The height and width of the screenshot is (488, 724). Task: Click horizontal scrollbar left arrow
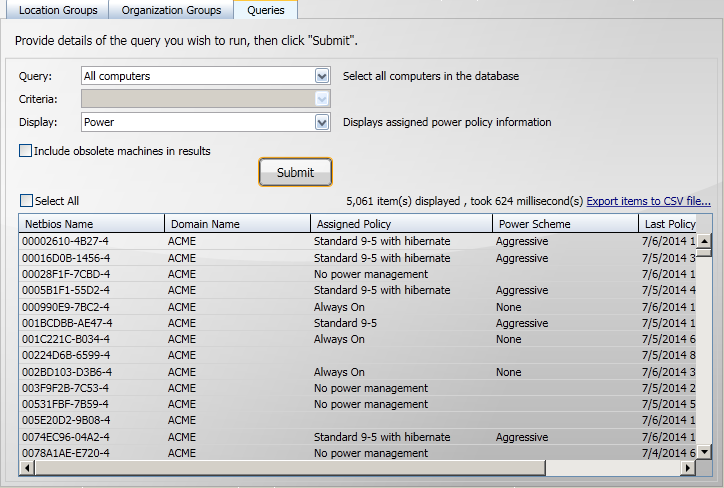point(26,468)
